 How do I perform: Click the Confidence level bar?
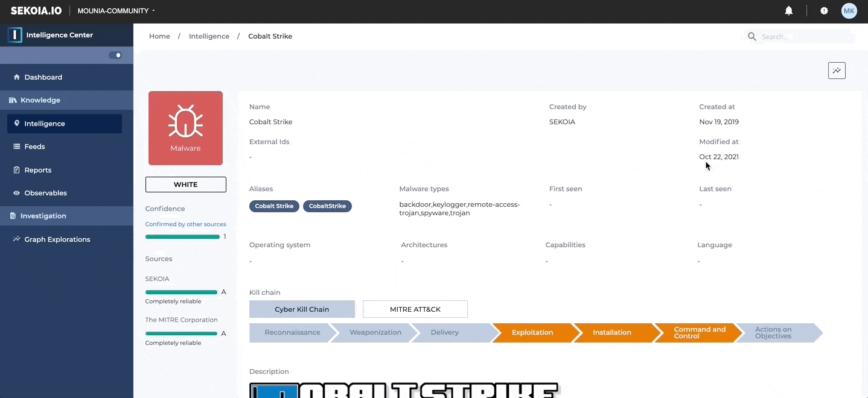pyautogui.click(x=182, y=237)
